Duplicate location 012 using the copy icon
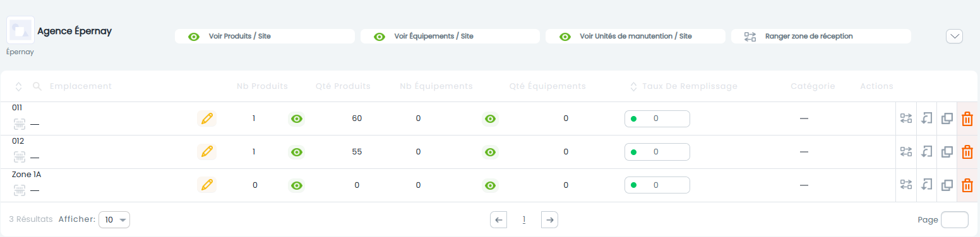The height and width of the screenshot is (237, 980). point(947,152)
